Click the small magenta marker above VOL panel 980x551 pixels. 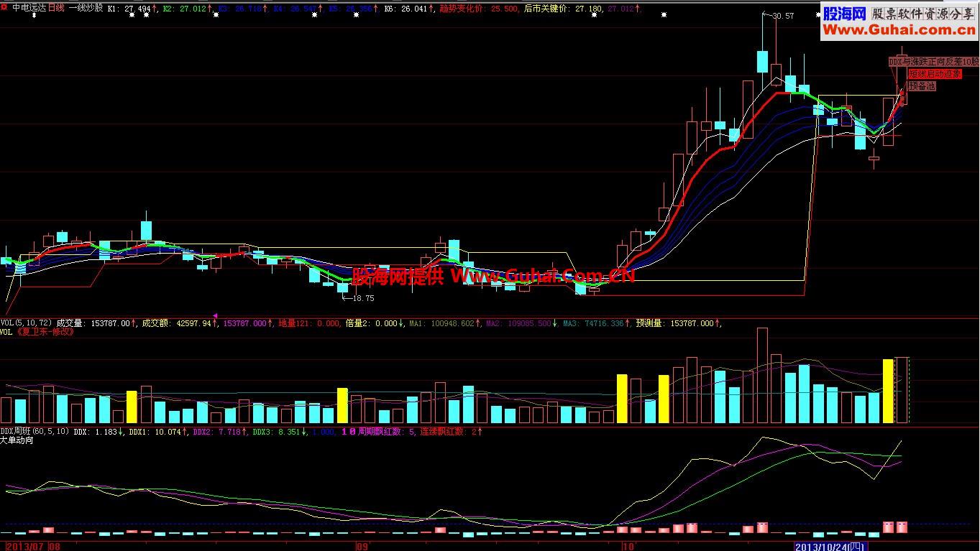215,315
